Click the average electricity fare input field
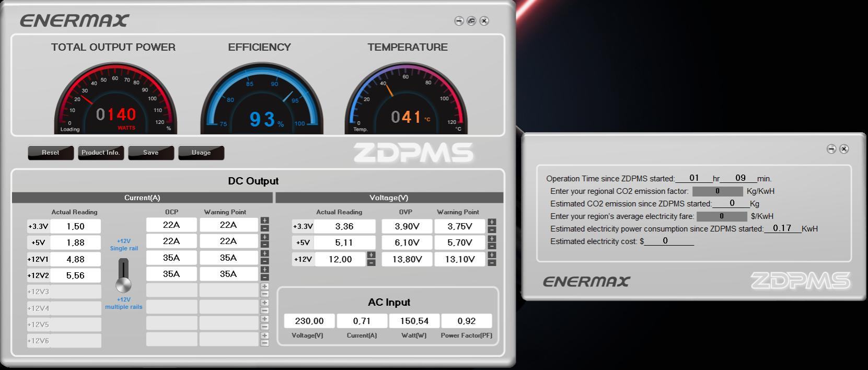The width and height of the screenshot is (868, 370). point(722,216)
